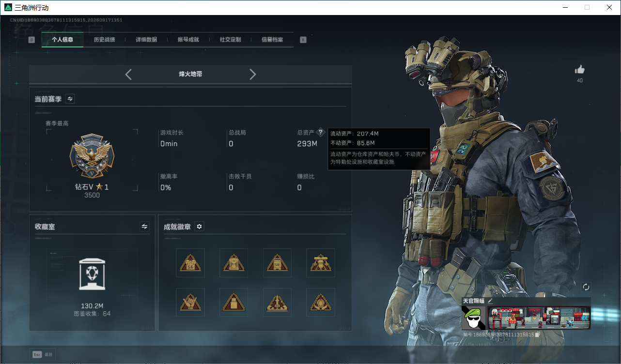
Task: Select the 社交定制 tab
Action: (x=230, y=40)
